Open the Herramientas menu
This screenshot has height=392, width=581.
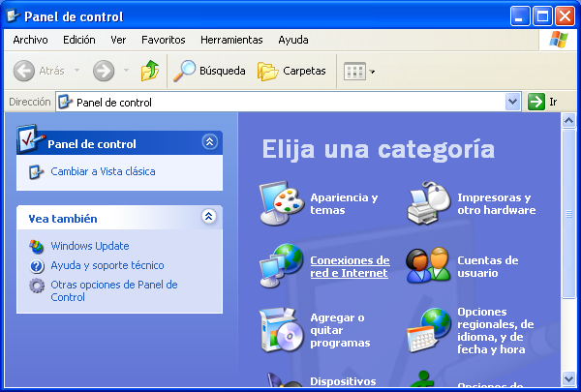coord(231,40)
